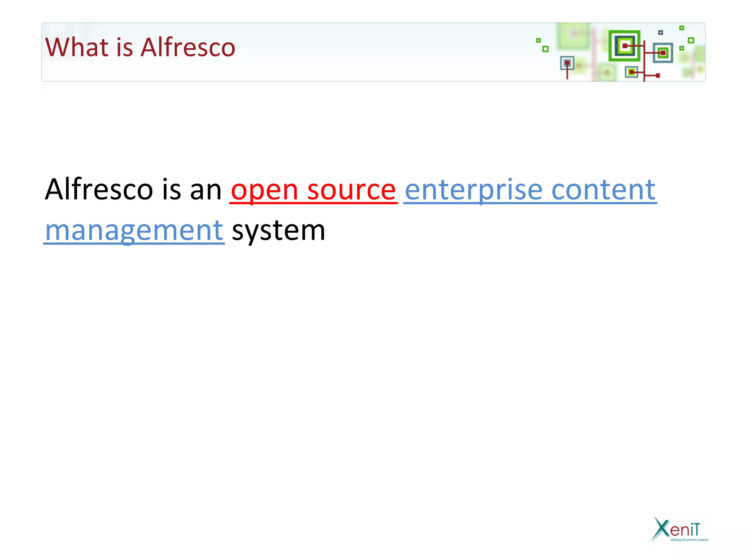The image size is (747, 560).
Task: Click the word "system"
Action: coord(278,232)
